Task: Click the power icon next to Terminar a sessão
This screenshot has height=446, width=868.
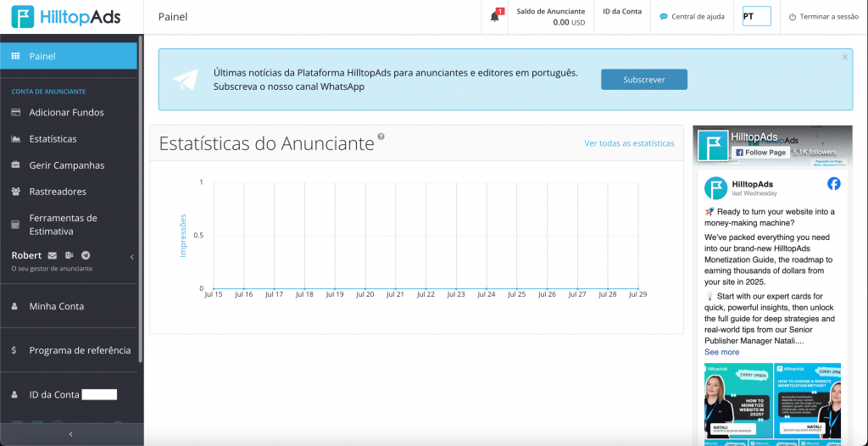Action: (793, 17)
